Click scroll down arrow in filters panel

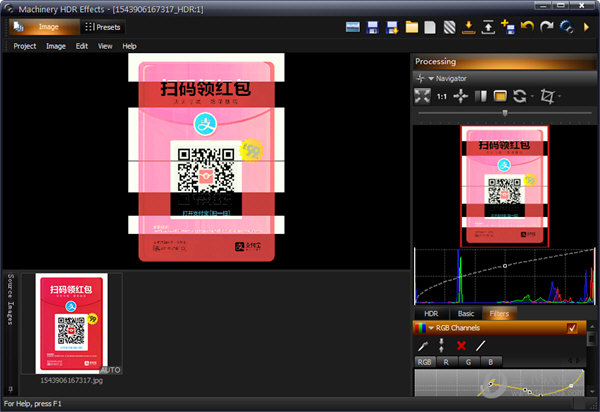(x=592, y=392)
